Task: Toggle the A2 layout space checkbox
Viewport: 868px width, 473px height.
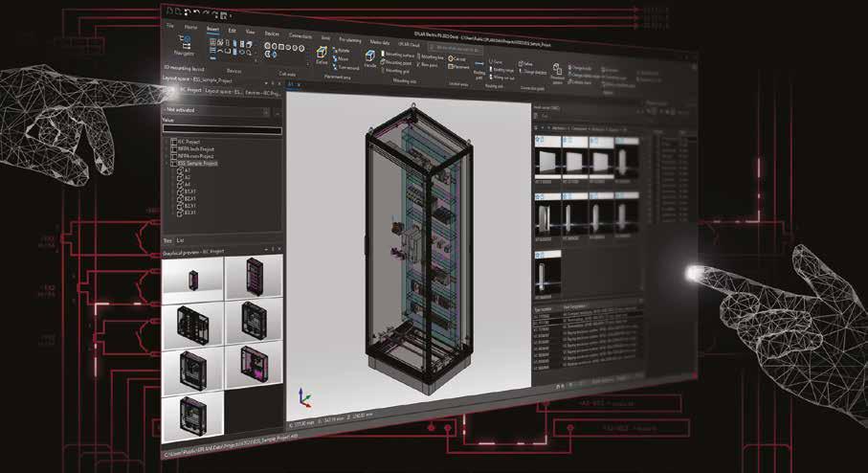Action: [180, 177]
